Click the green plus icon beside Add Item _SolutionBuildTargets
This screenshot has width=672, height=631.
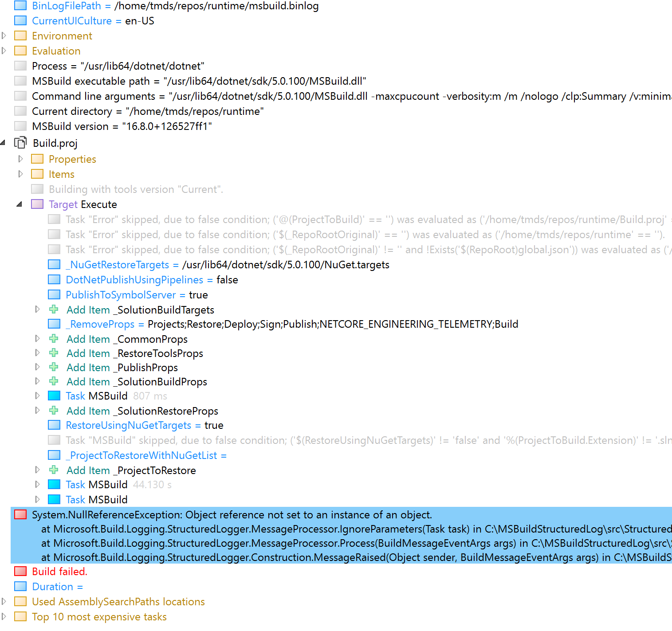click(x=54, y=309)
